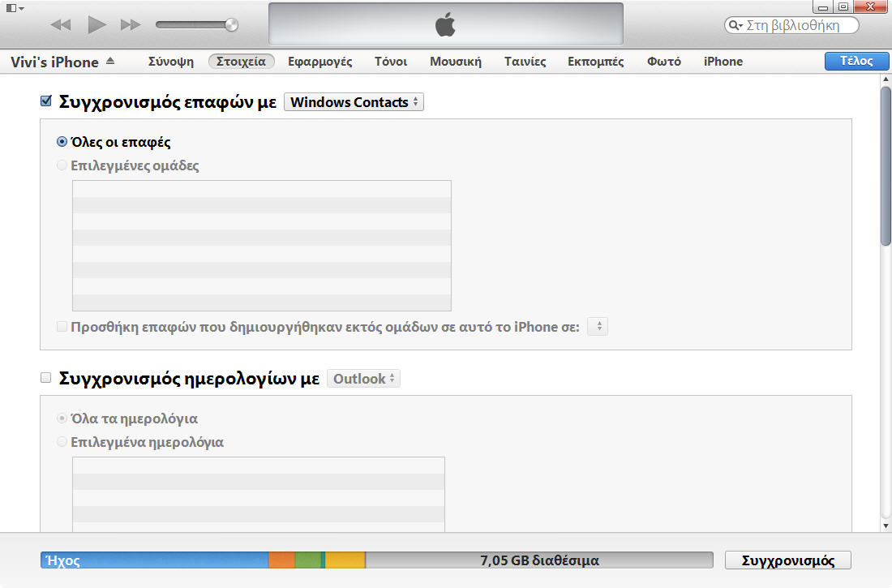Screen dimensions: 892x588
Task: Open the iTunes window menu icon
Action: click(14, 8)
